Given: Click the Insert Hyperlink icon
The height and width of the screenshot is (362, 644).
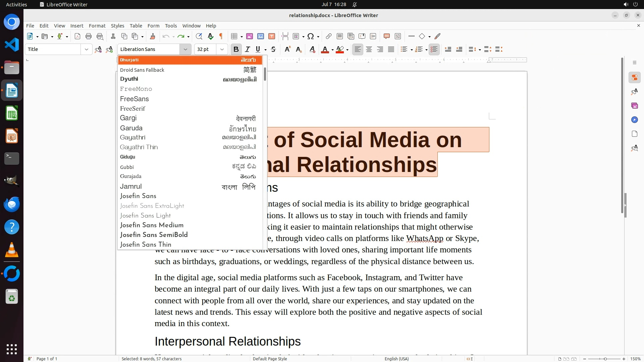Looking at the screenshot, I should (329, 36).
